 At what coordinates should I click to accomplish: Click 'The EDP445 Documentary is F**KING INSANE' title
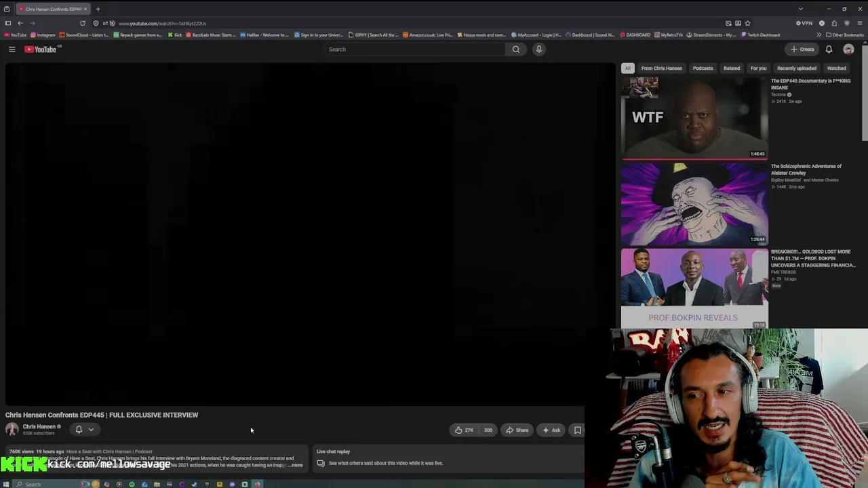point(810,84)
